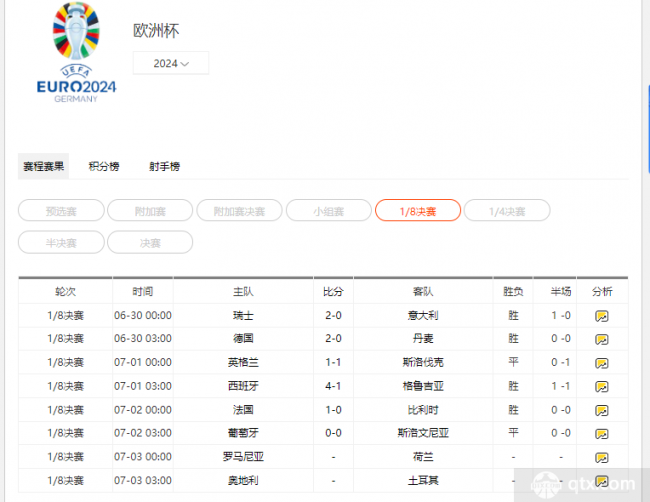Image resolution: width=650 pixels, height=502 pixels.
Task: Click home team 葡萄牙
Action: 243,433
